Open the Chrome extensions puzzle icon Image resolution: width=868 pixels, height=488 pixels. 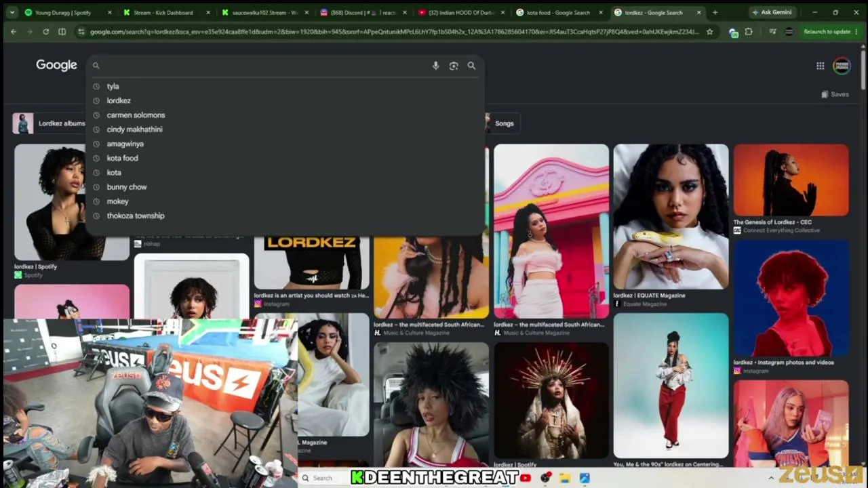point(749,31)
